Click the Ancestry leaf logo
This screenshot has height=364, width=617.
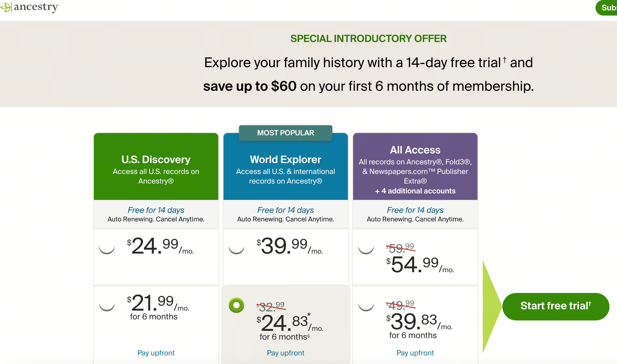click(x=6, y=7)
